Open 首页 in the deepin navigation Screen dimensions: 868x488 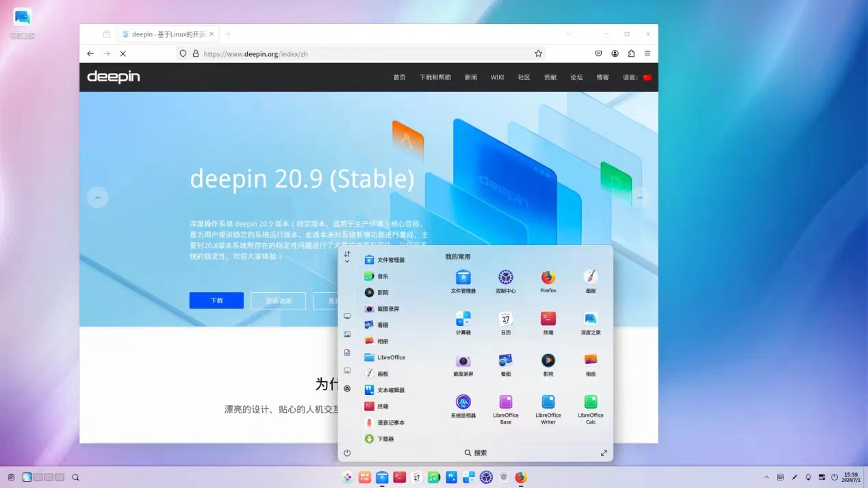[x=400, y=77]
